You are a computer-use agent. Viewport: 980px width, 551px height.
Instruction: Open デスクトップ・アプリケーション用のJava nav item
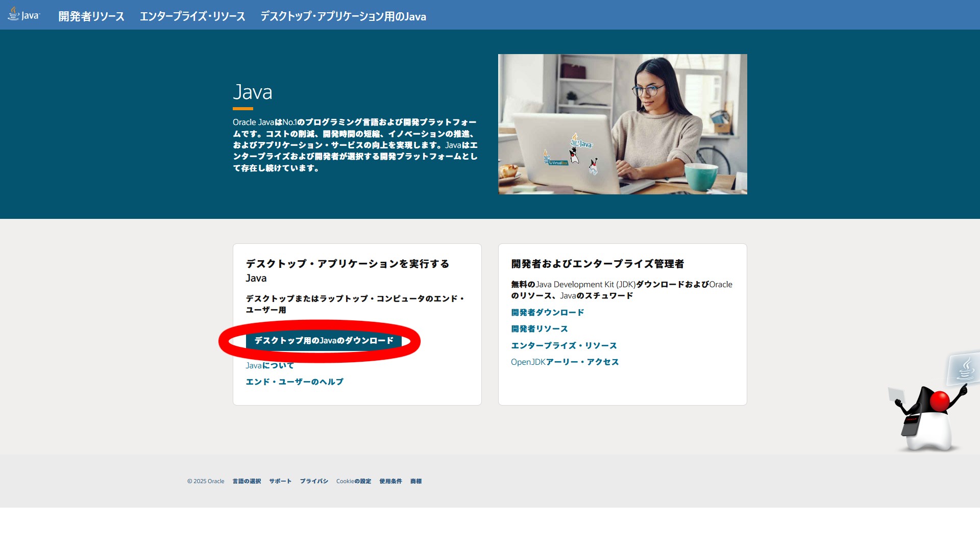click(343, 16)
